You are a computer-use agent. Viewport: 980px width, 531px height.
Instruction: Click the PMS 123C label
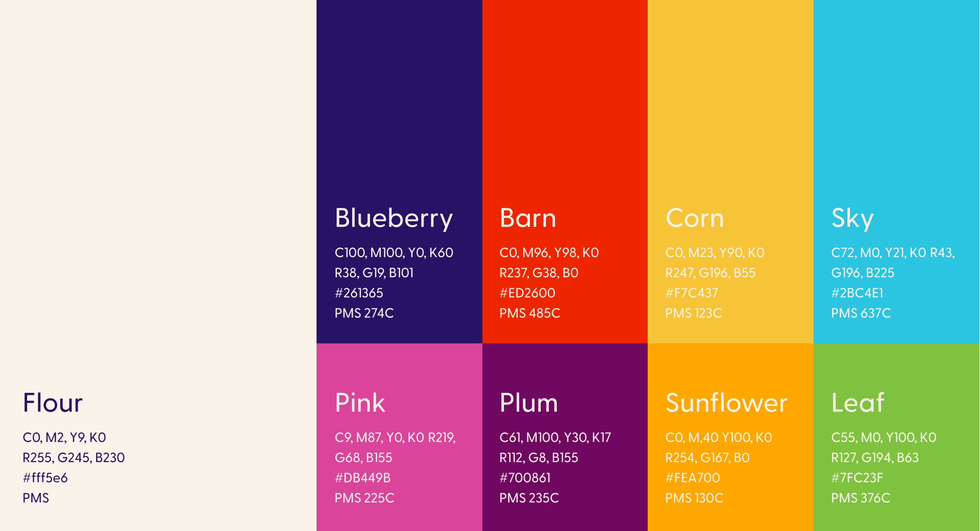point(693,313)
